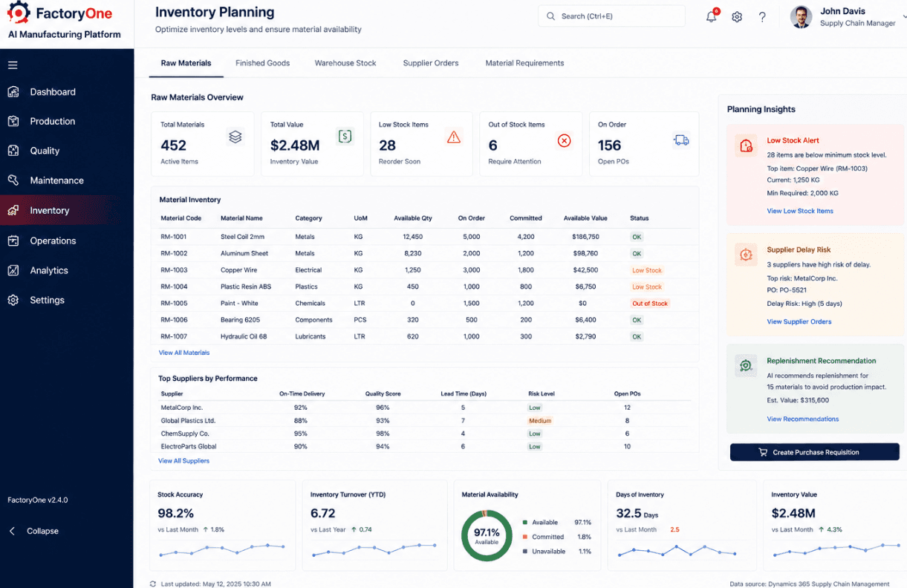This screenshot has height=588, width=907.
Task: Click the Low Stock warning triangle icon
Action: 454,137
